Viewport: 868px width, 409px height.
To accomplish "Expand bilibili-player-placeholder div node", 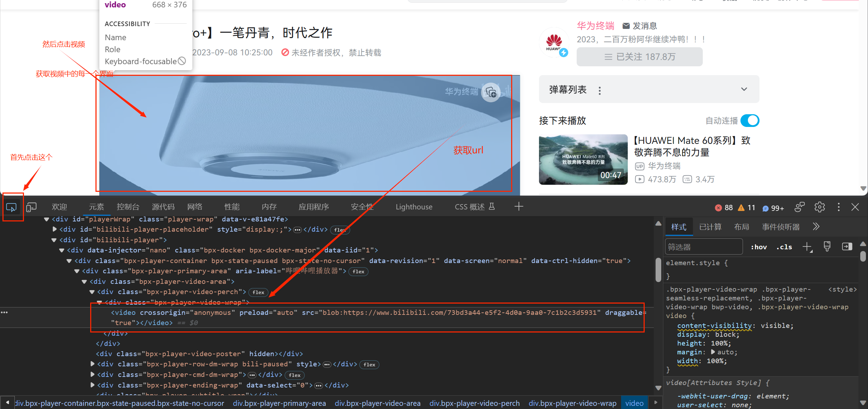I will click(55, 230).
